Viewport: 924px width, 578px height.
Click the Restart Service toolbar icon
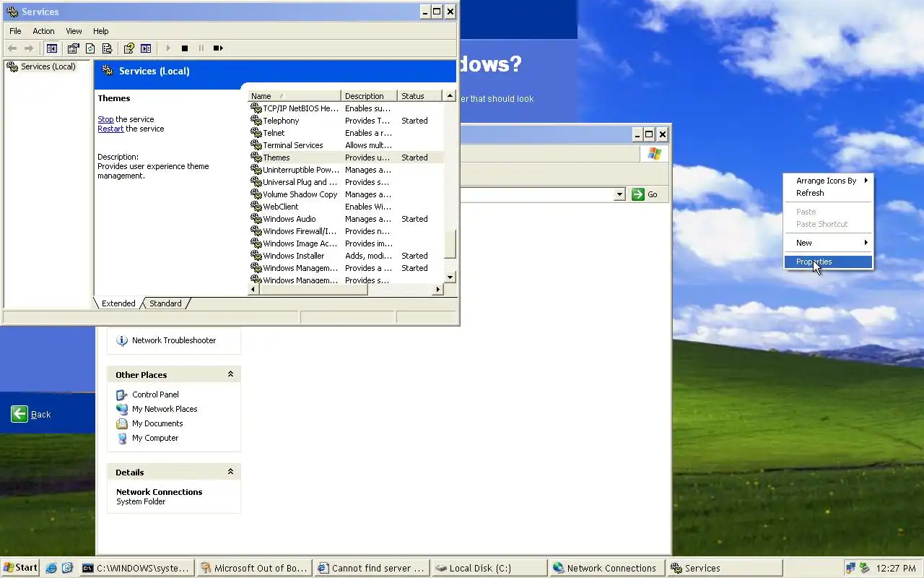(x=218, y=48)
